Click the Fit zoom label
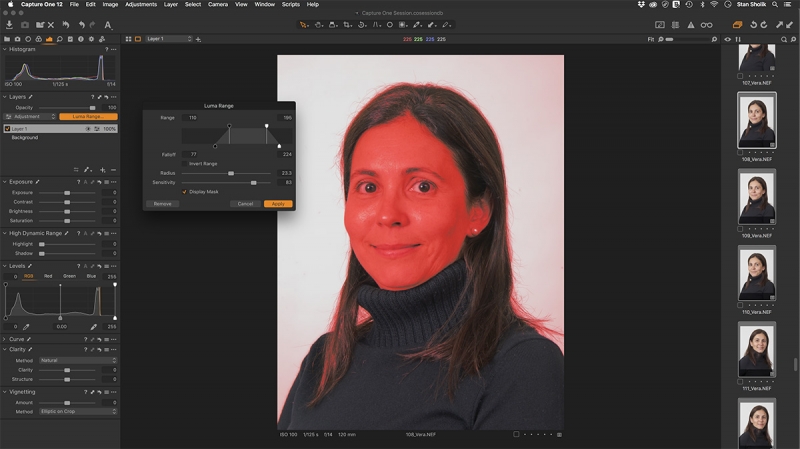The width and height of the screenshot is (800, 449). tap(651, 39)
